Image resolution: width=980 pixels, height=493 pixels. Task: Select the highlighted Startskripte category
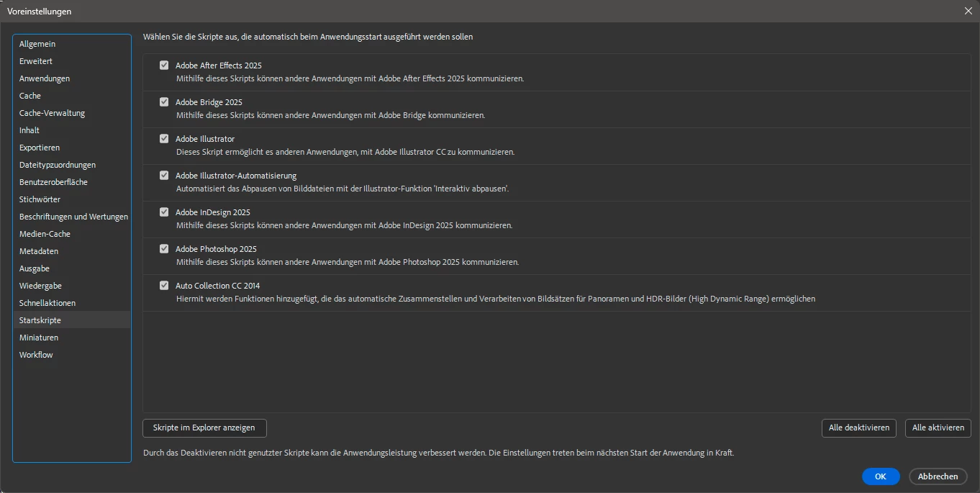pos(72,320)
